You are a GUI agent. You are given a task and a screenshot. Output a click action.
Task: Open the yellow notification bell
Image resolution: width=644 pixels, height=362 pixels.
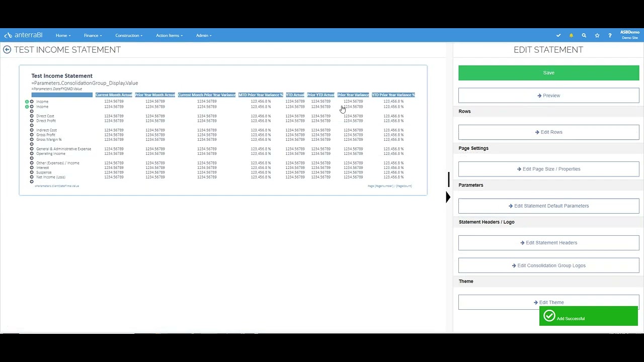[x=571, y=35]
